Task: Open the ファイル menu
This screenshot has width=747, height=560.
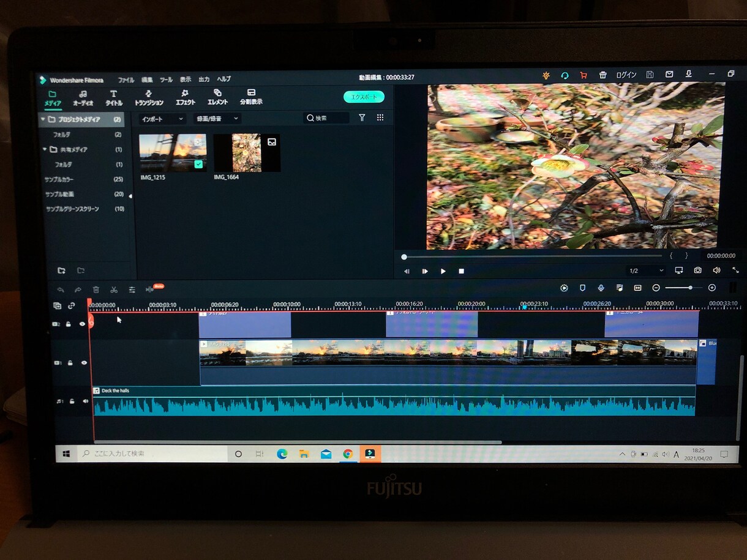Action: [126, 80]
